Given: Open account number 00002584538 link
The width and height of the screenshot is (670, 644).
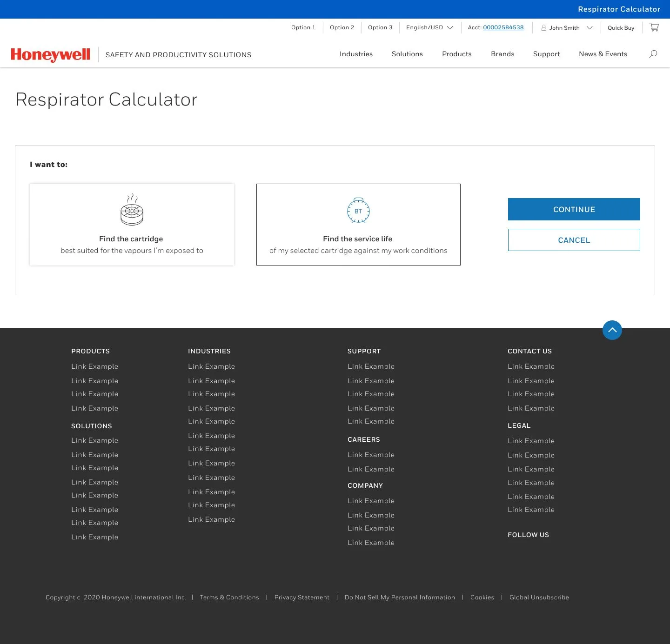Looking at the screenshot, I should (503, 27).
